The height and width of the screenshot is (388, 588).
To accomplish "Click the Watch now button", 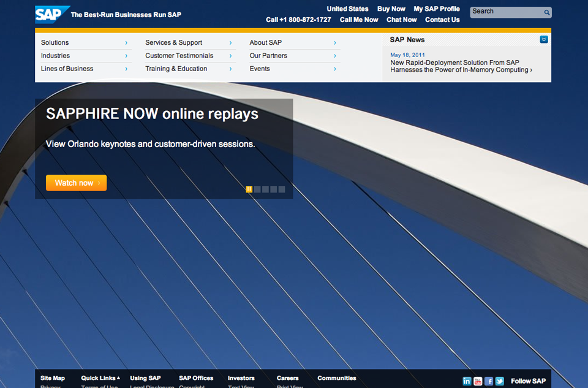I will click(76, 183).
